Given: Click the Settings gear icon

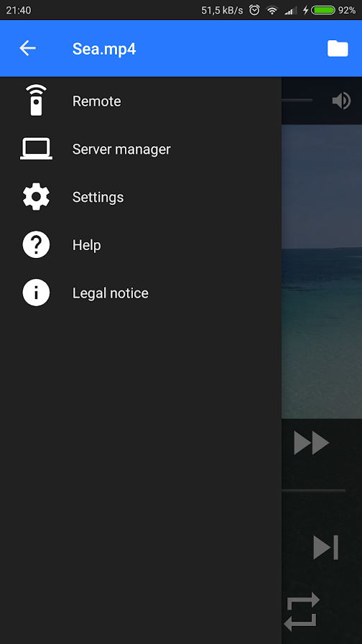Looking at the screenshot, I should click(x=36, y=197).
